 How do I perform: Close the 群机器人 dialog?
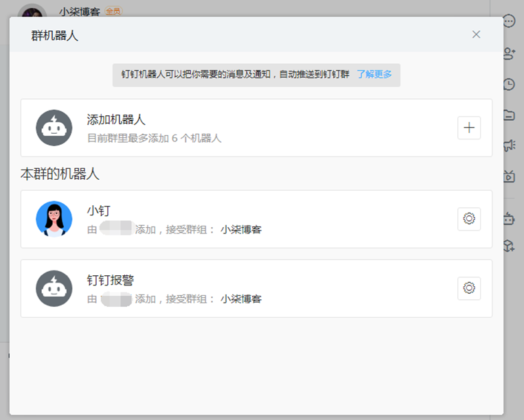point(476,34)
